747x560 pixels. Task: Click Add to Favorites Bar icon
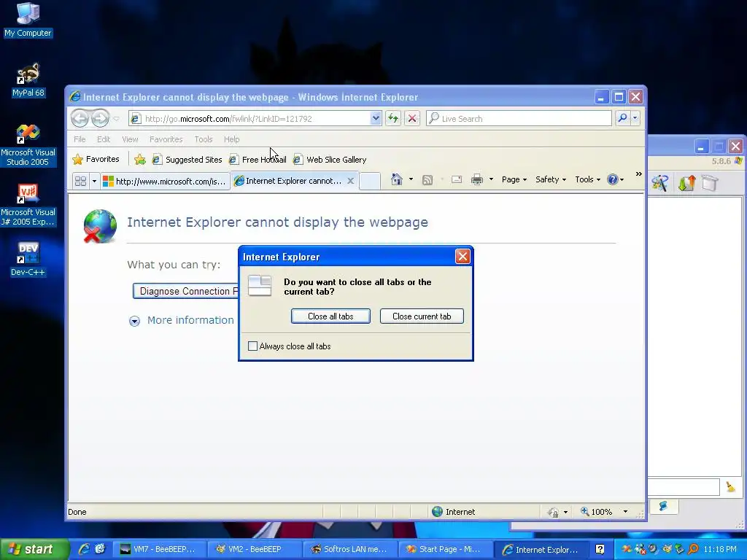(x=139, y=160)
